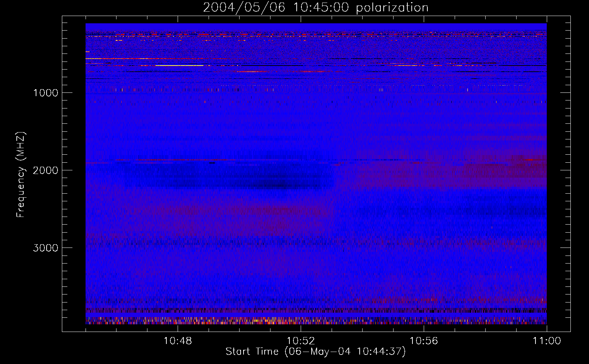The width and height of the screenshot is (589, 364).
Task: Click the 11:00 time tick label
Action: pyautogui.click(x=547, y=341)
